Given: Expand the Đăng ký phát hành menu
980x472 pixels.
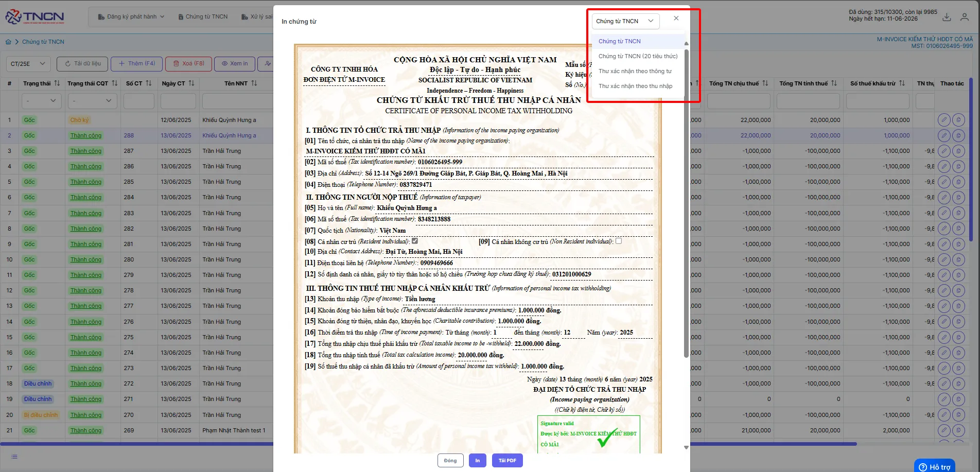Looking at the screenshot, I should coord(131,17).
